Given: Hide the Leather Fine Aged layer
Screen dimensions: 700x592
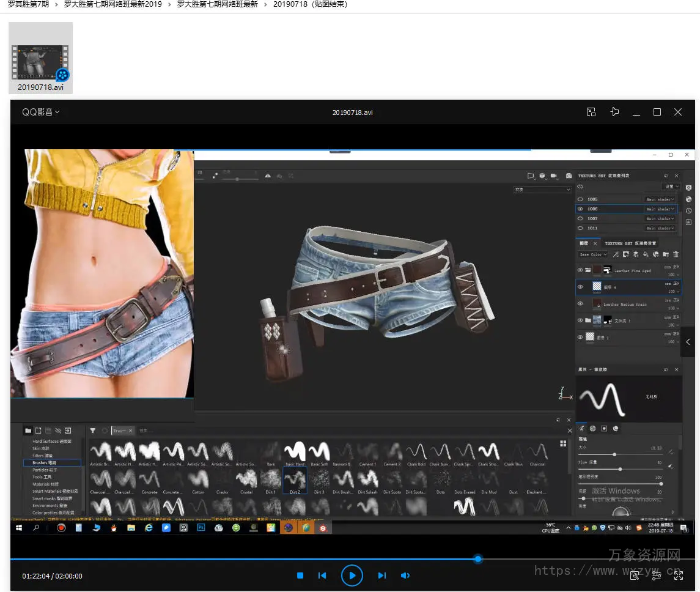Looking at the screenshot, I should tap(580, 270).
